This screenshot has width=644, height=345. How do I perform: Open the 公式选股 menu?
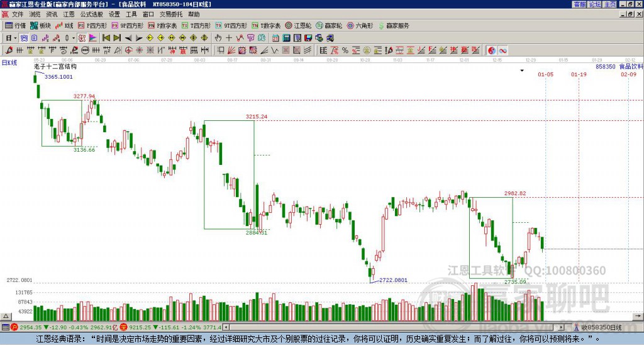pyautogui.click(x=91, y=14)
